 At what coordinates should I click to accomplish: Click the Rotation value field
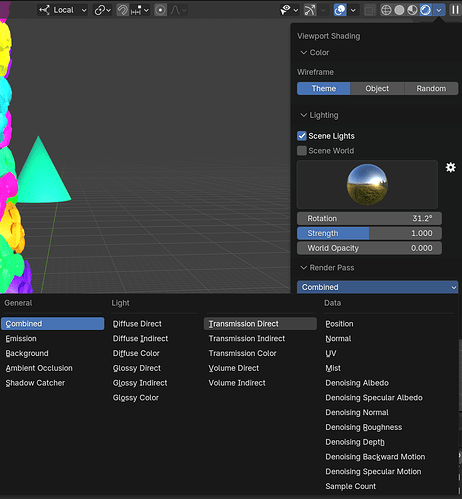(x=369, y=219)
